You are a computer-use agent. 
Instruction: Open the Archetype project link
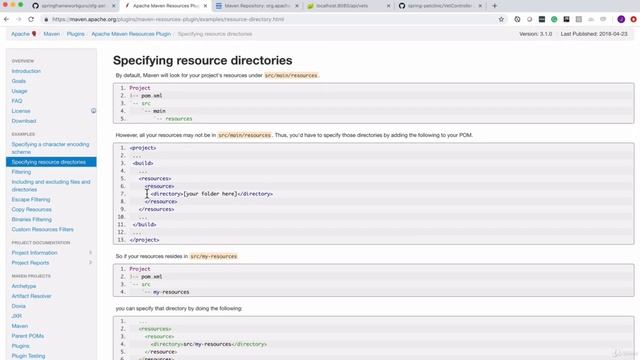click(24, 286)
